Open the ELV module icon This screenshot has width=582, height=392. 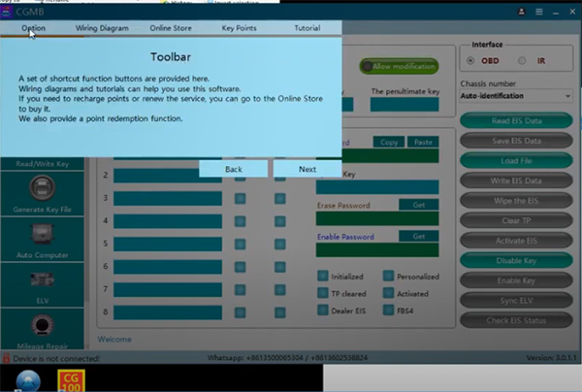(x=41, y=285)
